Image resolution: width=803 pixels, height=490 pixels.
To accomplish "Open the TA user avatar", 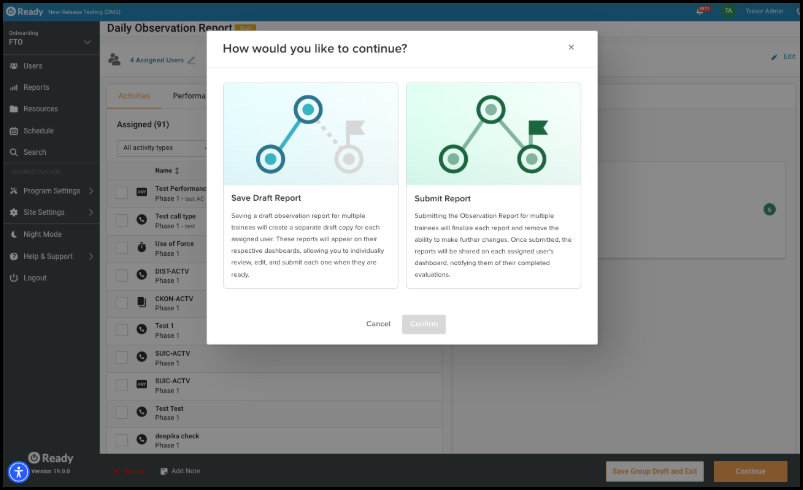I will (x=728, y=11).
